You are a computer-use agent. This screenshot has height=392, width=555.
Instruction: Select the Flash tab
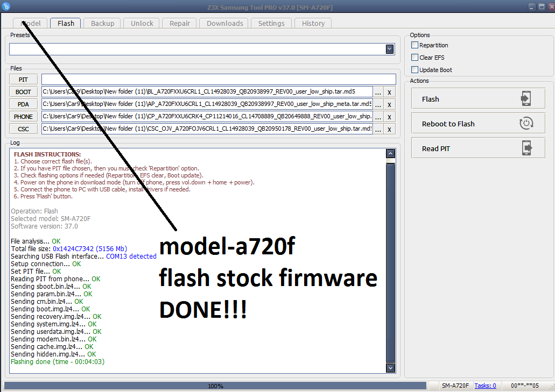(66, 23)
